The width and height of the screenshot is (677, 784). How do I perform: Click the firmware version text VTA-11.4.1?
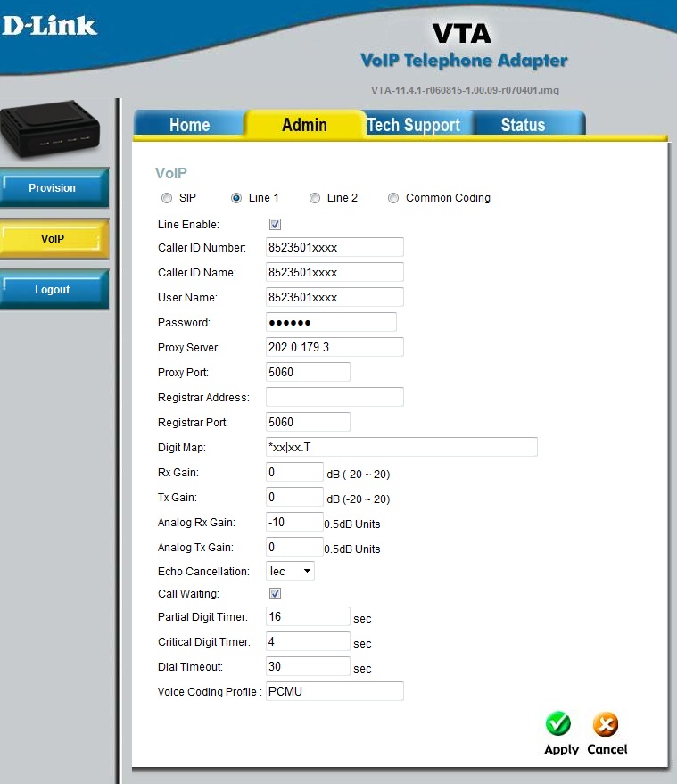click(x=465, y=90)
